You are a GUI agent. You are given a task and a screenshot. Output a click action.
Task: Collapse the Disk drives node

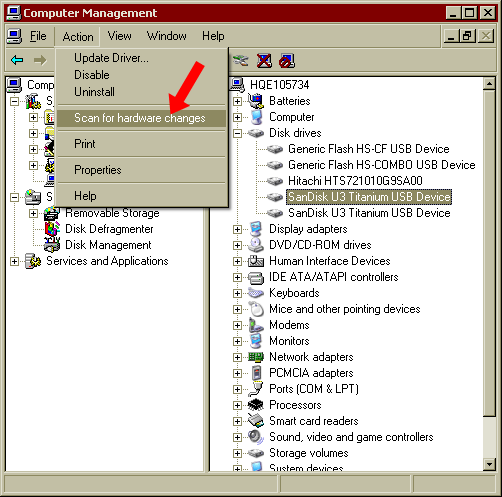tap(237, 133)
